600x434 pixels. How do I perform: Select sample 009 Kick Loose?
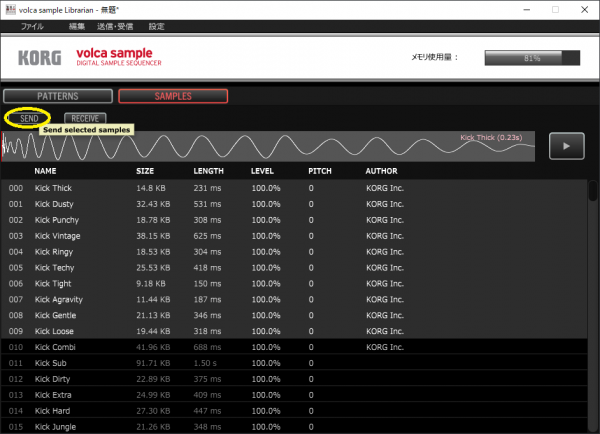294,331
